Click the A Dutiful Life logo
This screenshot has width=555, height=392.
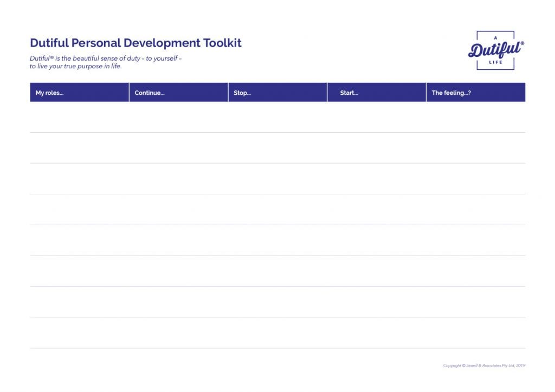(x=496, y=50)
